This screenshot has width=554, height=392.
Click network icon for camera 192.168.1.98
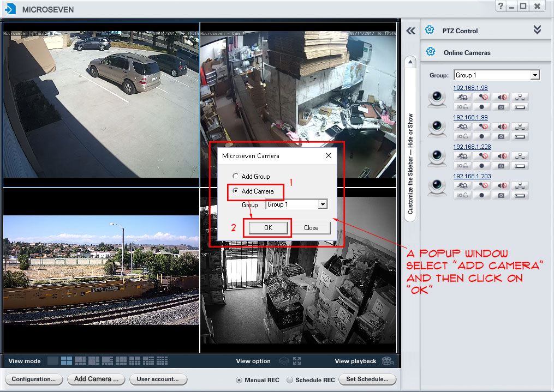[520, 97]
